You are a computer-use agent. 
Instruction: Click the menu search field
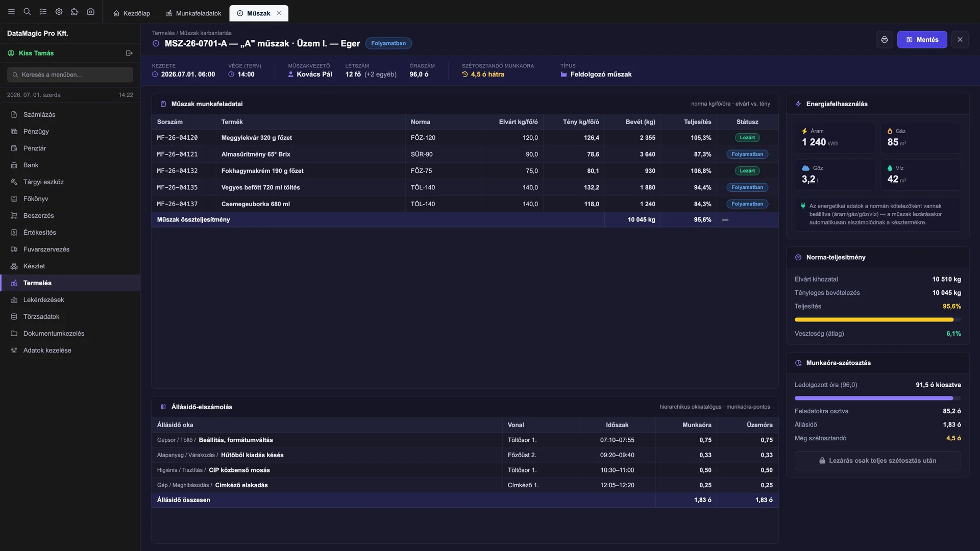pyautogui.click(x=70, y=74)
